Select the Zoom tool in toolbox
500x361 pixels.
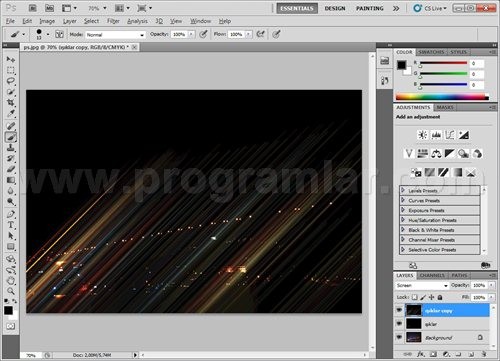tap(11, 291)
